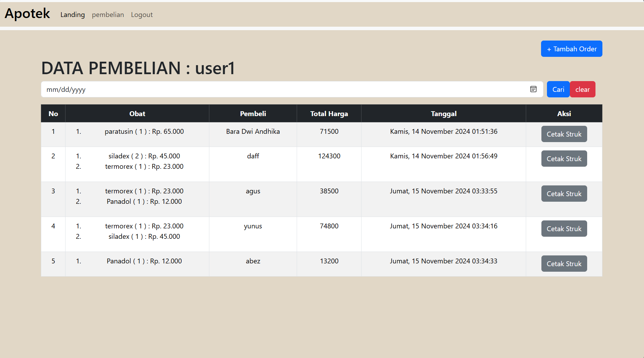Print the receipt for agus's order
The width and height of the screenshot is (644, 358).
coord(564,194)
